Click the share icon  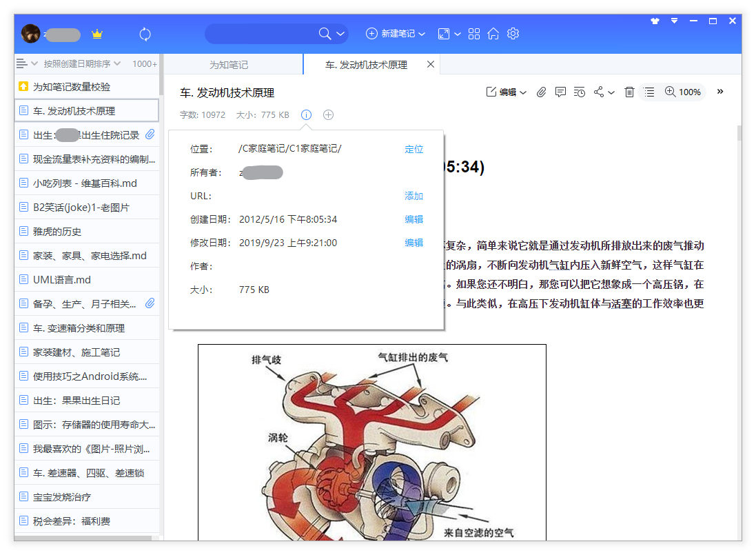tap(599, 92)
